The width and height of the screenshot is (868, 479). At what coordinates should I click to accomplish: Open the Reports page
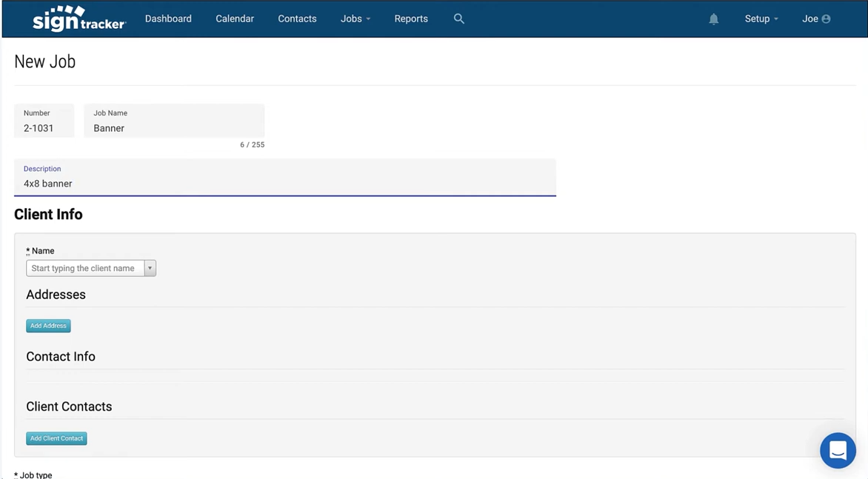coord(411,19)
